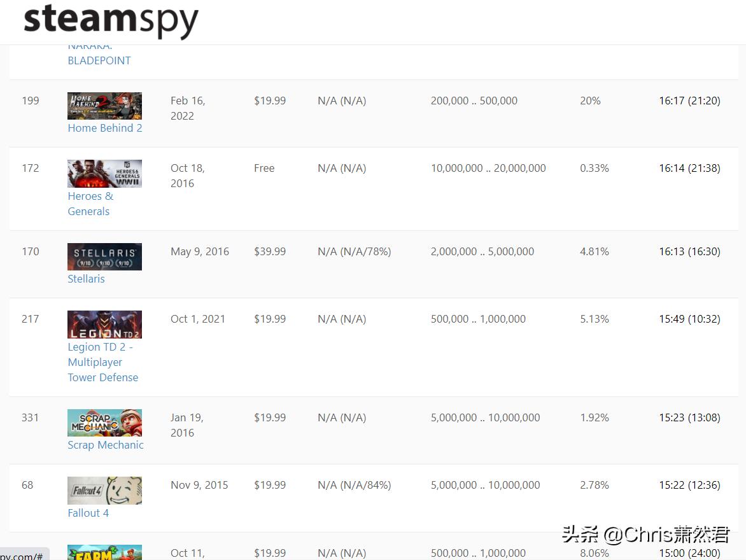Click the Stellaris banner thumbnail
The width and height of the screenshot is (746, 560).
tap(104, 256)
